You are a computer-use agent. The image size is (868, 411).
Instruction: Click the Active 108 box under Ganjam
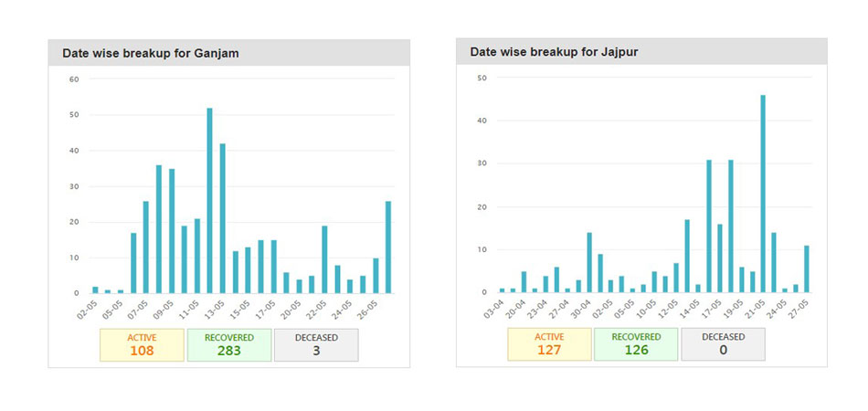click(142, 345)
